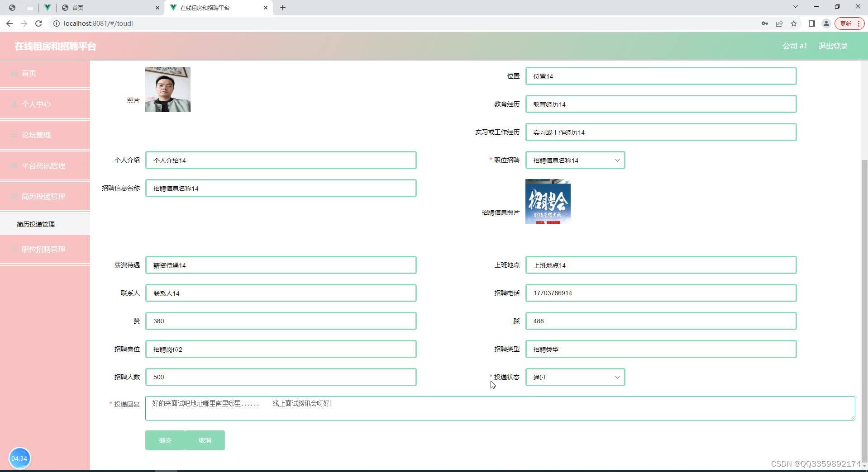
Task: Open the tab search chevron
Action: 795,7
